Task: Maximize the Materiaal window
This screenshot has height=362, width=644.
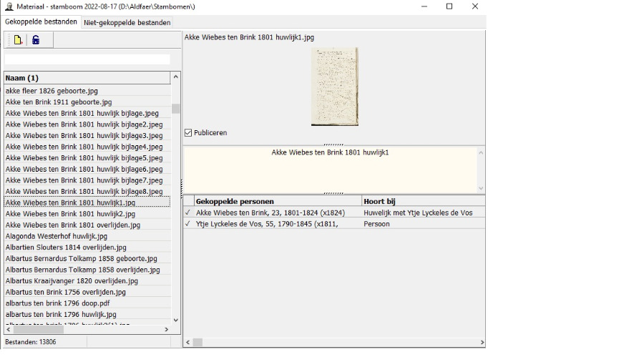Action: click(x=449, y=6)
